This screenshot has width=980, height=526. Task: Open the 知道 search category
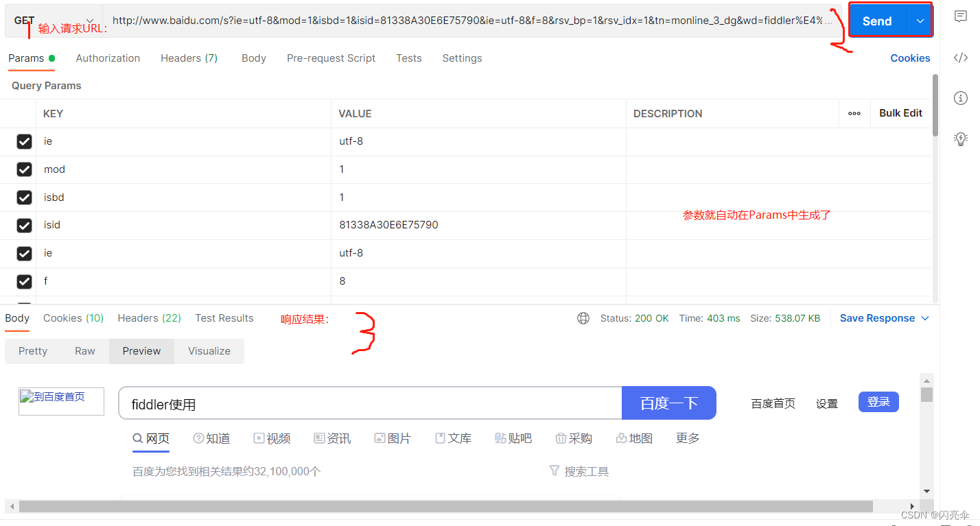tap(211, 438)
